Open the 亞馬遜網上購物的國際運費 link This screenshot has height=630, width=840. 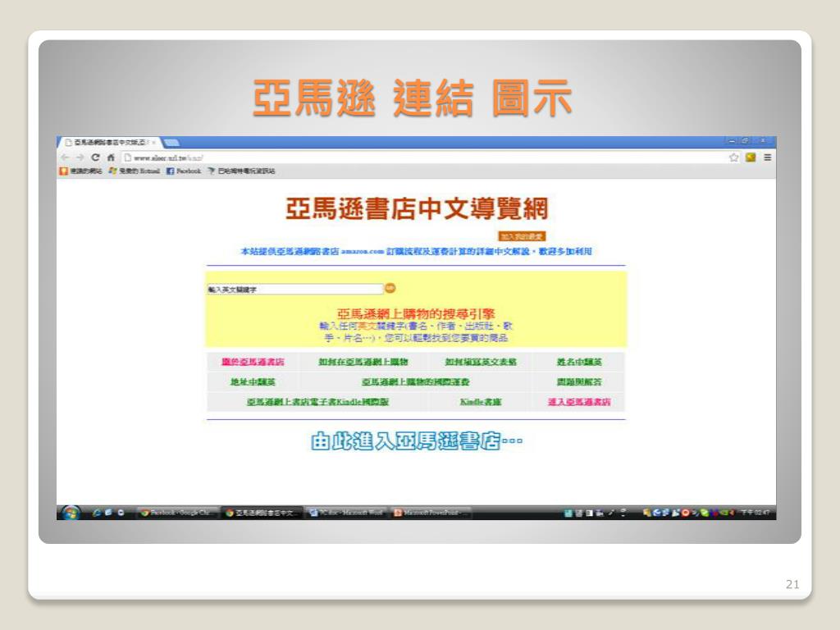(x=416, y=382)
